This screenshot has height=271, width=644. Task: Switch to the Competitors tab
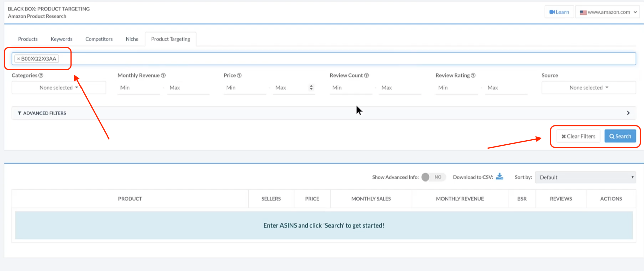tap(99, 39)
